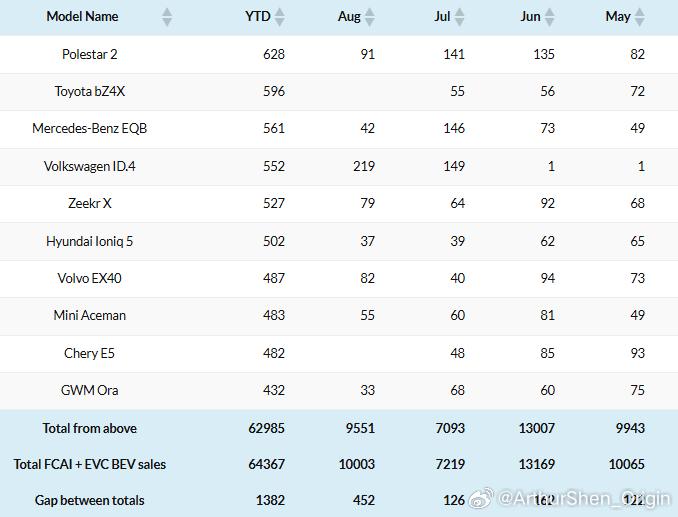678x517 pixels.
Task: Click Volkswagen ID.4 Aug value 219
Action: 364,166
